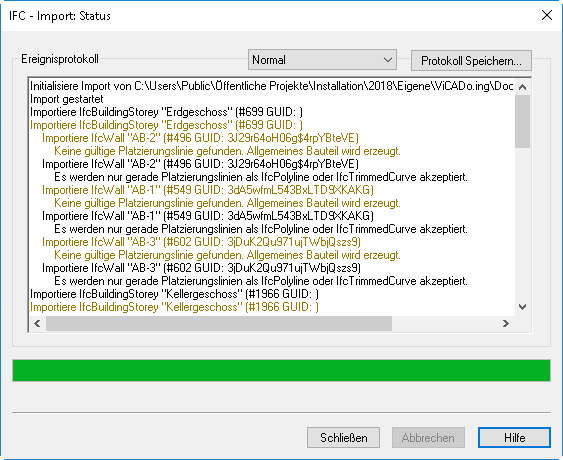The height and width of the screenshot is (460, 563).
Task: Close the IFC Import Status dialog with X
Action: (546, 15)
